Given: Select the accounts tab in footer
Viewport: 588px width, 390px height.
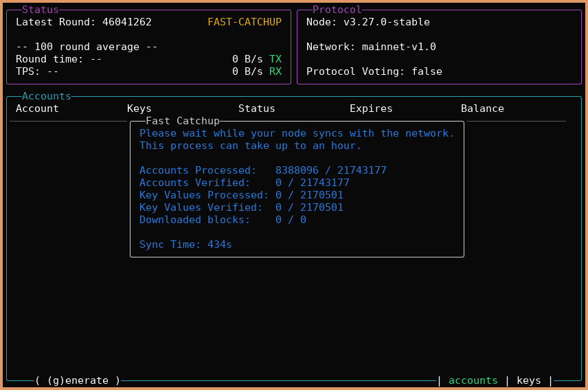Looking at the screenshot, I should click(x=473, y=380).
